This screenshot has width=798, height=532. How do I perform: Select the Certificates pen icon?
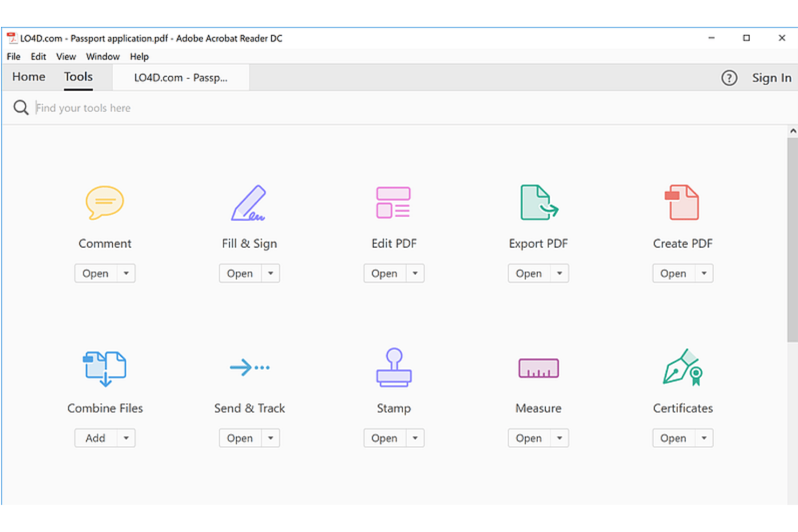tap(683, 368)
